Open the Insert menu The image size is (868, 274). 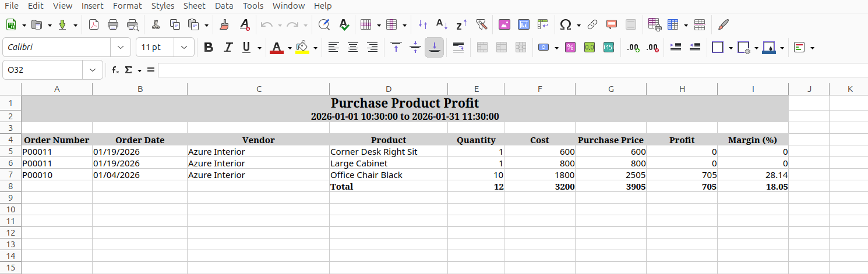(x=92, y=6)
